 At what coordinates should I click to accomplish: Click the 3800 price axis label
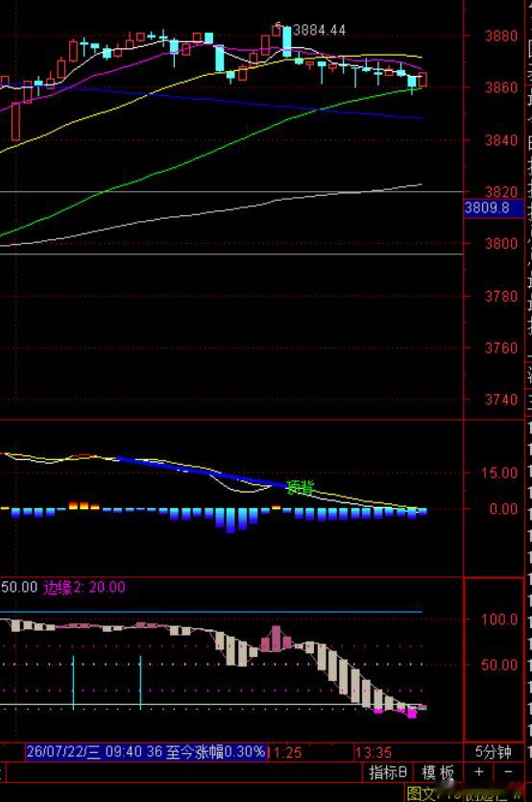[501, 243]
